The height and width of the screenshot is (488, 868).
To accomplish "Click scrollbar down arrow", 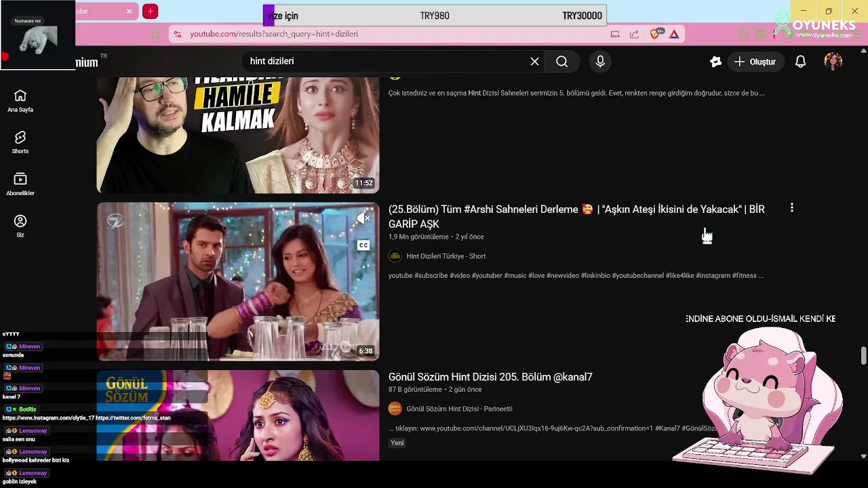I will coord(863,456).
